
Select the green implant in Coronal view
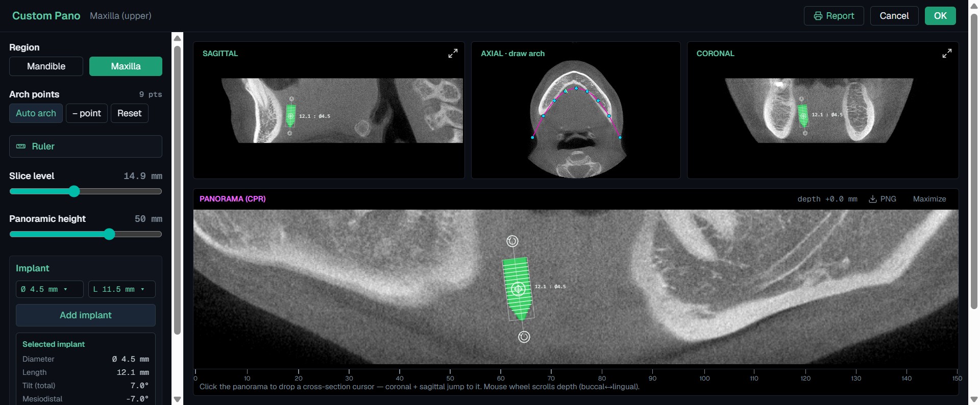[x=803, y=115]
